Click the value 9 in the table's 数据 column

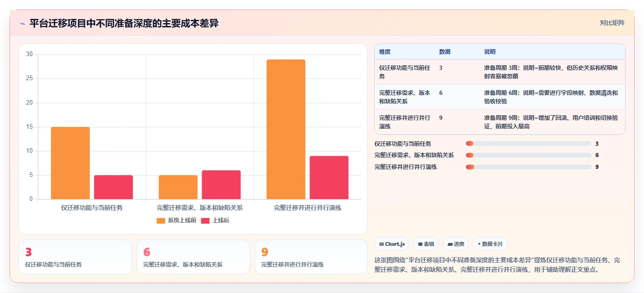[441, 118]
